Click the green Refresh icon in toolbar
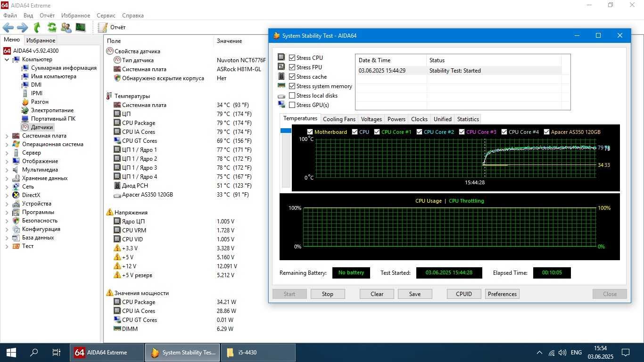This screenshot has height=362, width=644. pyautogui.click(x=52, y=27)
